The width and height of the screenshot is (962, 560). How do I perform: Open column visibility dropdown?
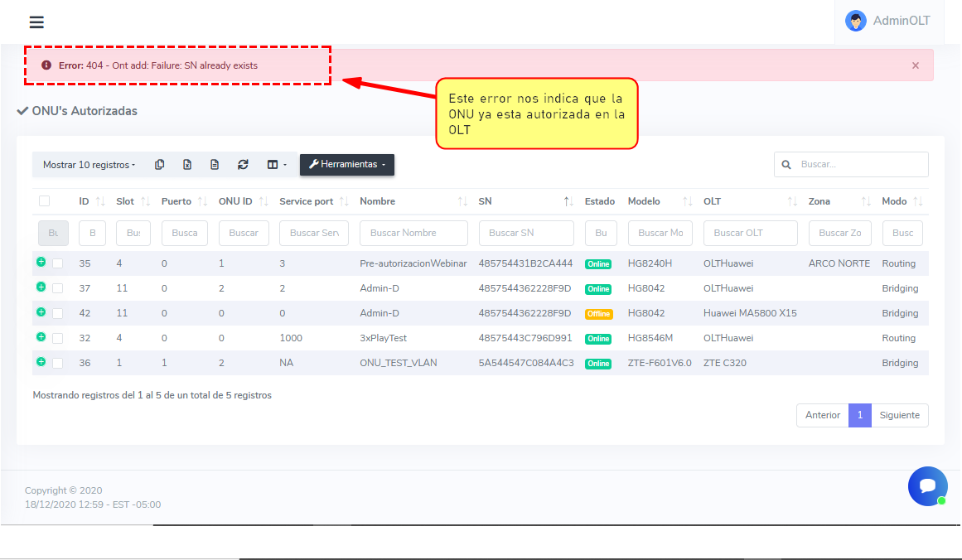pos(277,165)
